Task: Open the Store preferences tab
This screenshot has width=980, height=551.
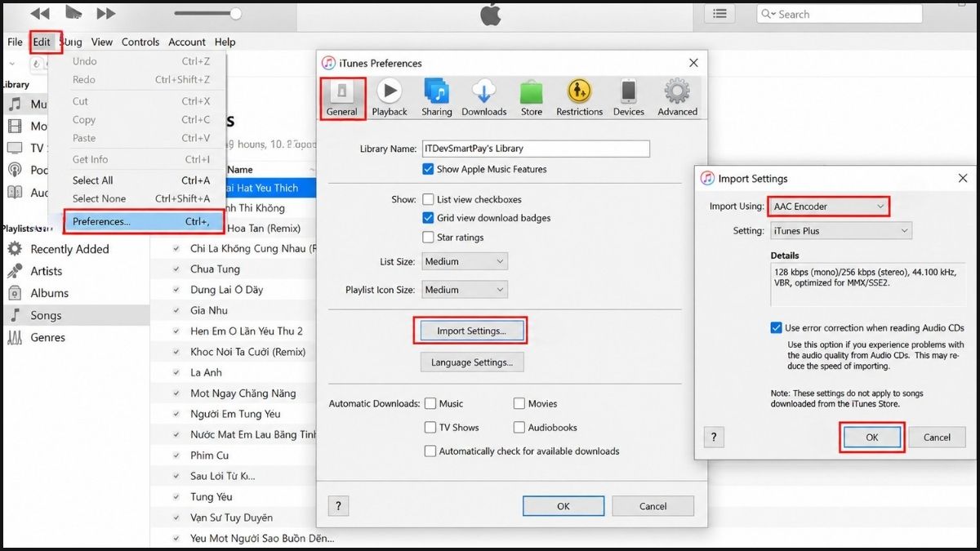Action: (532, 98)
